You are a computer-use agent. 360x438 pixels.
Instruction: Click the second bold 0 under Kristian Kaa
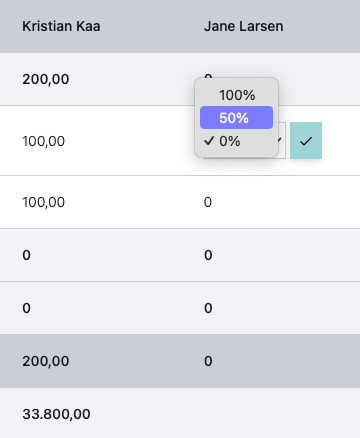pyautogui.click(x=27, y=308)
